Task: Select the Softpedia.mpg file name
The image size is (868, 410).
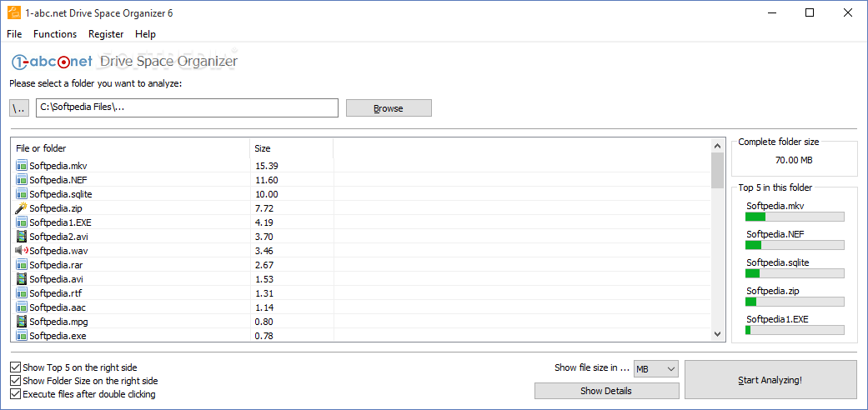Action: click(x=58, y=322)
